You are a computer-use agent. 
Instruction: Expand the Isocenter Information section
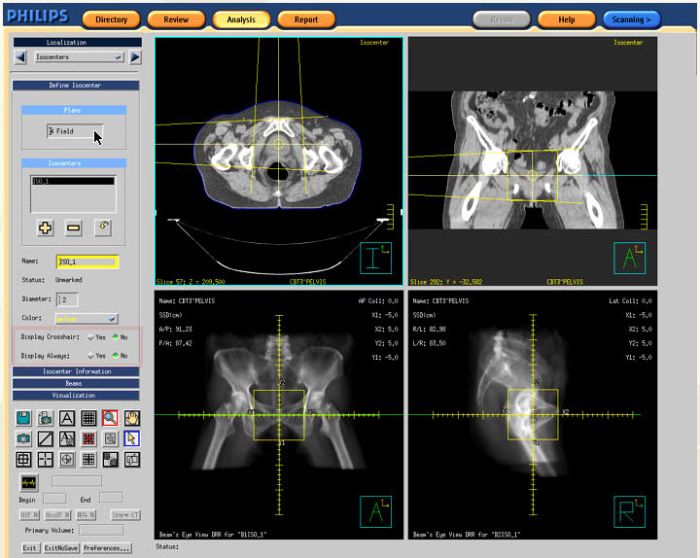[76, 371]
